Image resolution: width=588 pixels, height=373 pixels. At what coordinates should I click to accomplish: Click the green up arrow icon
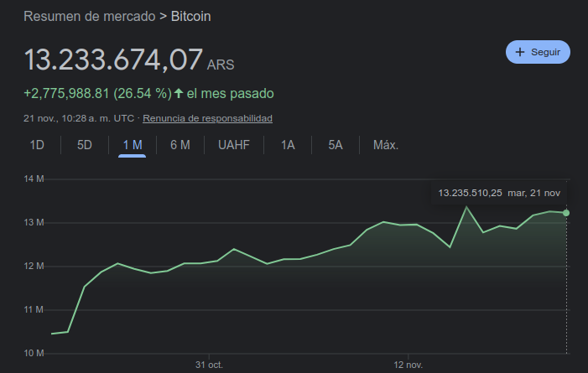[x=179, y=93]
